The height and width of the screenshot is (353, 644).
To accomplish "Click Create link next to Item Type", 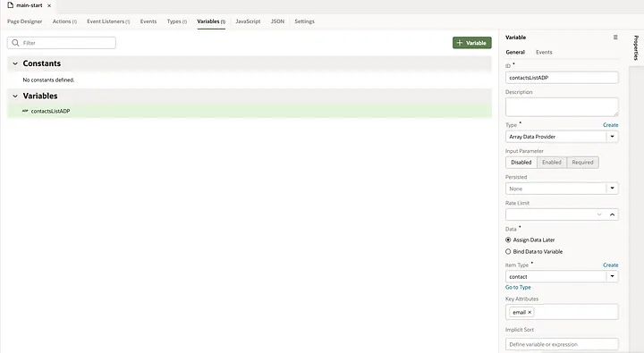I will [x=610, y=265].
